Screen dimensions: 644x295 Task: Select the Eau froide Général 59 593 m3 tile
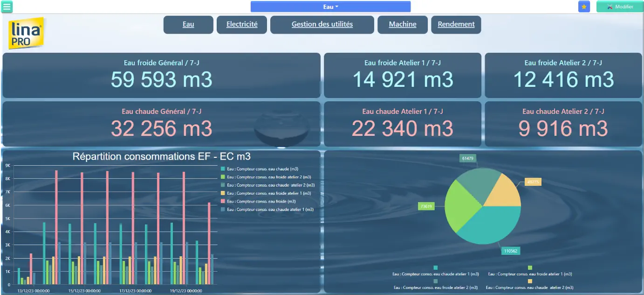click(x=161, y=75)
